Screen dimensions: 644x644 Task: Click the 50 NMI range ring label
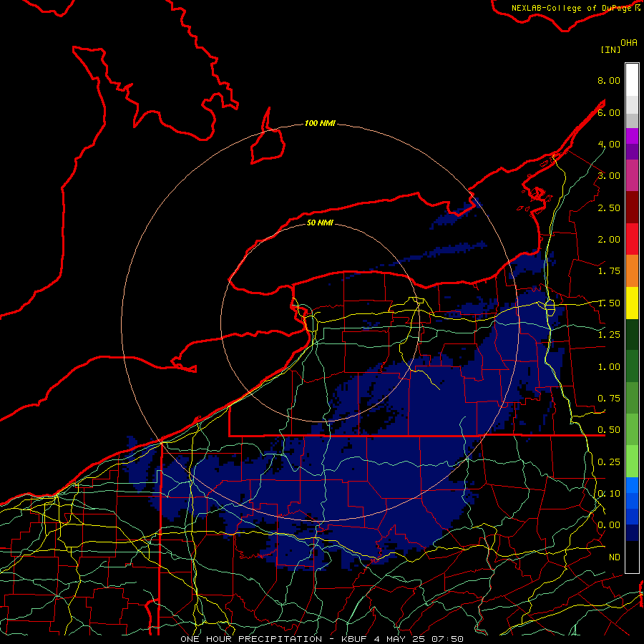point(320,223)
